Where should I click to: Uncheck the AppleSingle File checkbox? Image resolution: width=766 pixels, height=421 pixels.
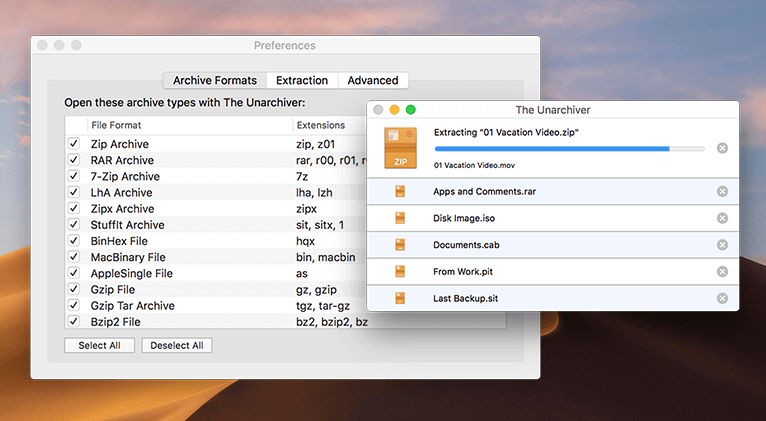pos(74,273)
